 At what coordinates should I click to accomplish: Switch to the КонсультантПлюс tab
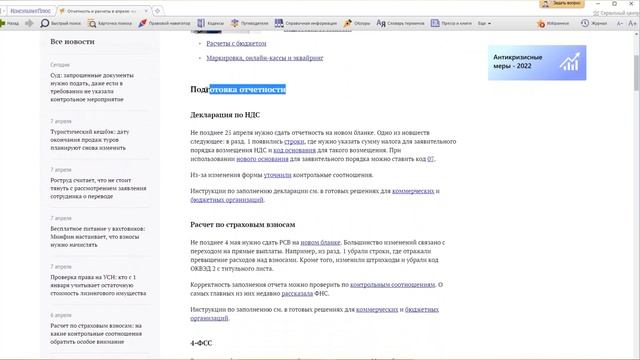pos(30,11)
